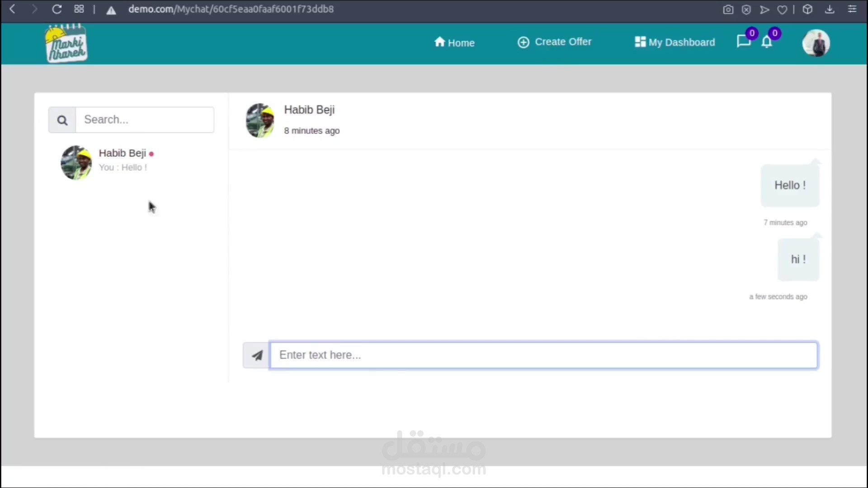The width and height of the screenshot is (868, 488).
Task: Open the user profile avatar menu
Action: [x=816, y=43]
